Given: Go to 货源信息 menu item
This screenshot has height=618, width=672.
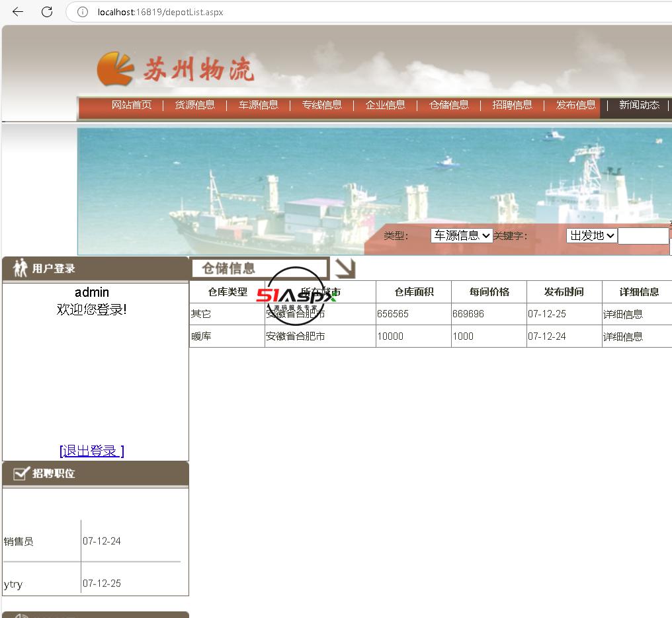Looking at the screenshot, I should (x=194, y=105).
